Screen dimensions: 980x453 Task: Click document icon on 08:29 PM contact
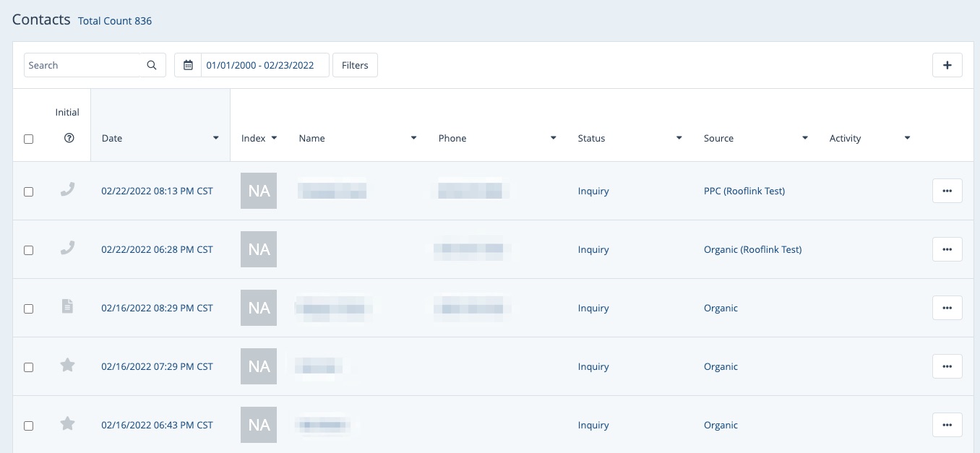point(67,307)
